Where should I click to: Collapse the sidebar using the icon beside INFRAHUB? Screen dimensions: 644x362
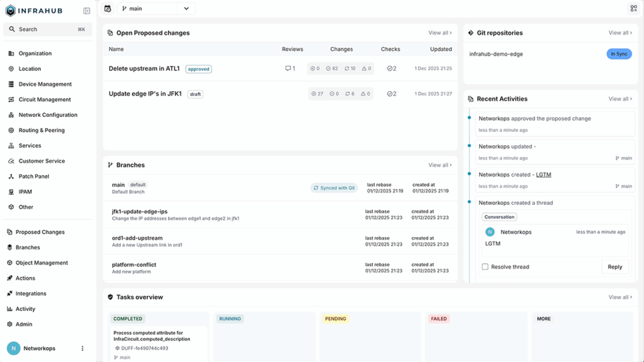tap(86, 10)
